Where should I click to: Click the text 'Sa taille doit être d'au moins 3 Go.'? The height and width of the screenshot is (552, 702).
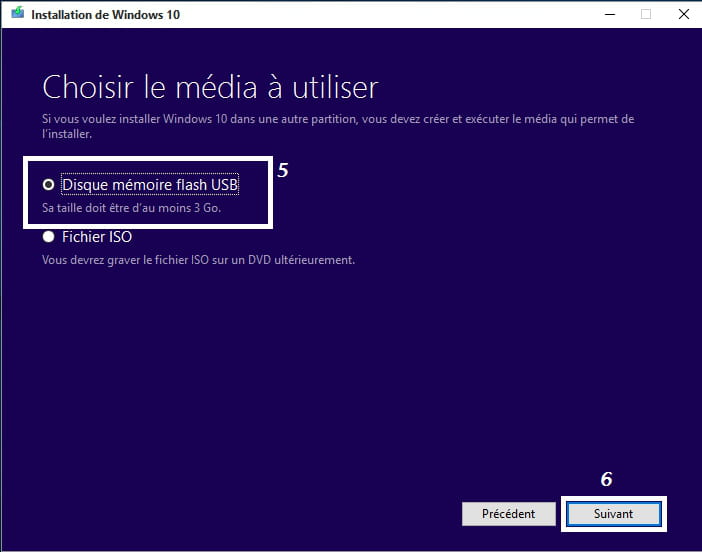[132, 208]
